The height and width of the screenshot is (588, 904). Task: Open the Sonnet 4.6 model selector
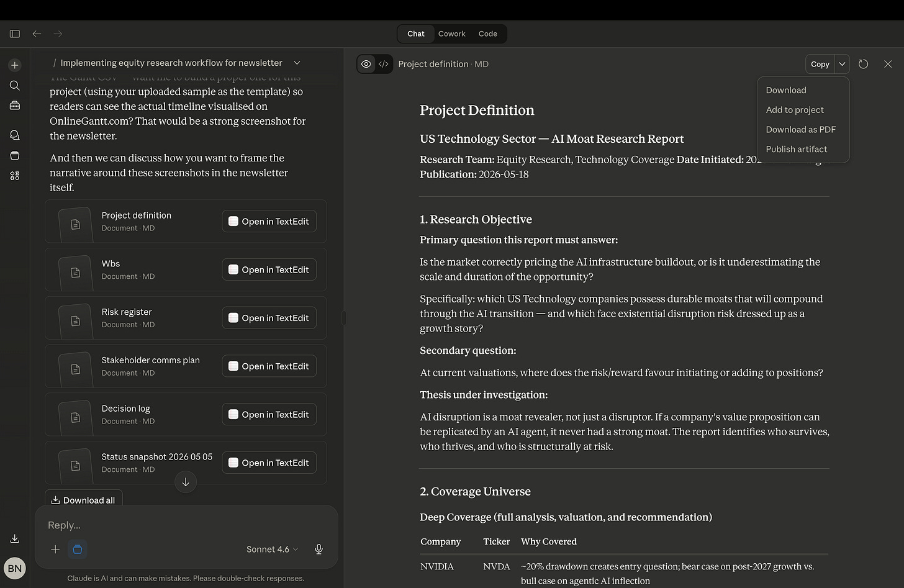[x=272, y=549]
